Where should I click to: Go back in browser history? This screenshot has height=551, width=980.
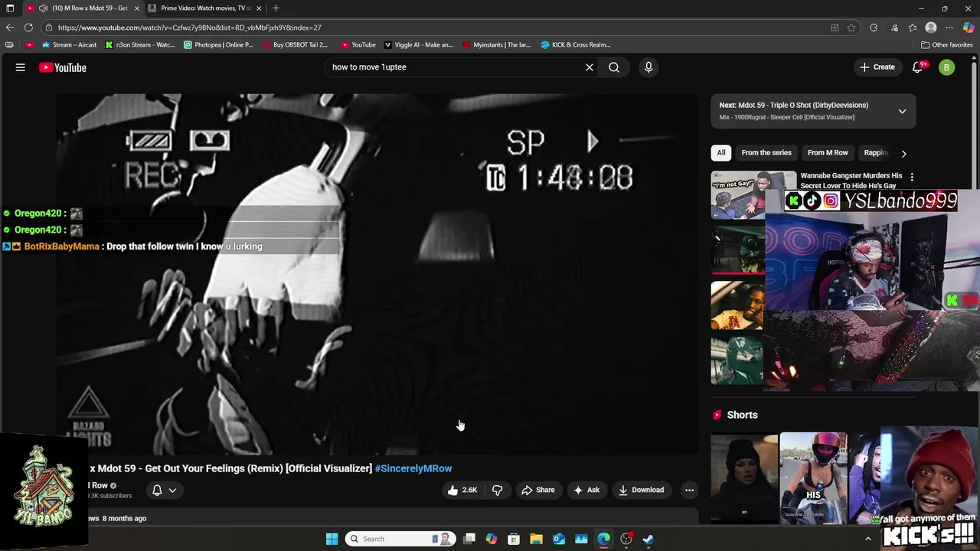[10, 28]
